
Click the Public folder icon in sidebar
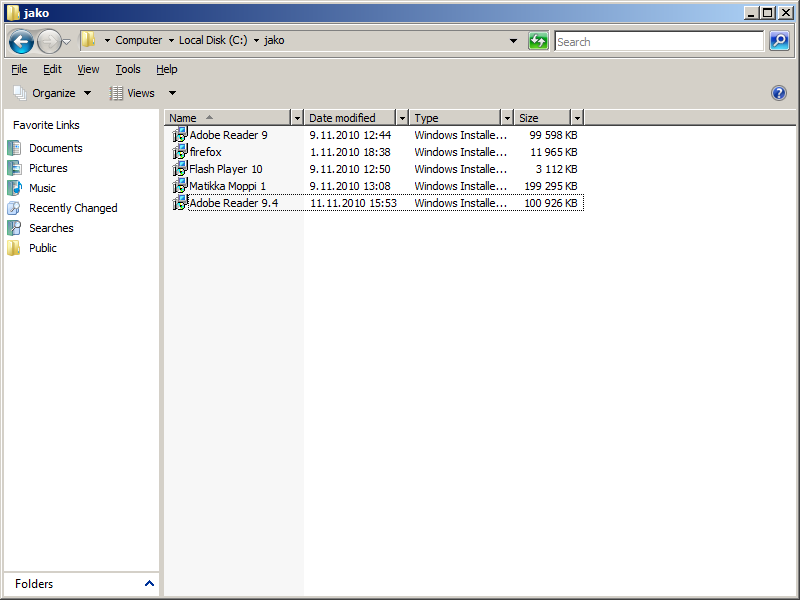14,247
